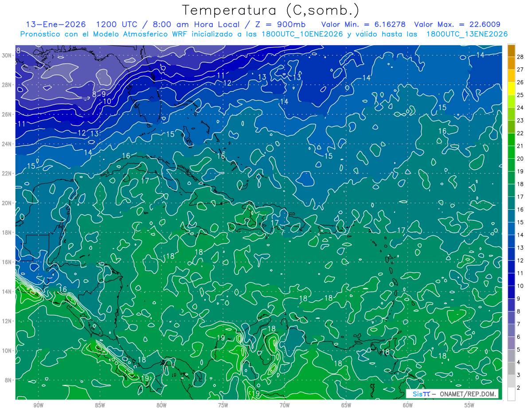Click the "Valor Max. = 22.6009" value
This screenshot has width=532, height=411.
point(458,24)
